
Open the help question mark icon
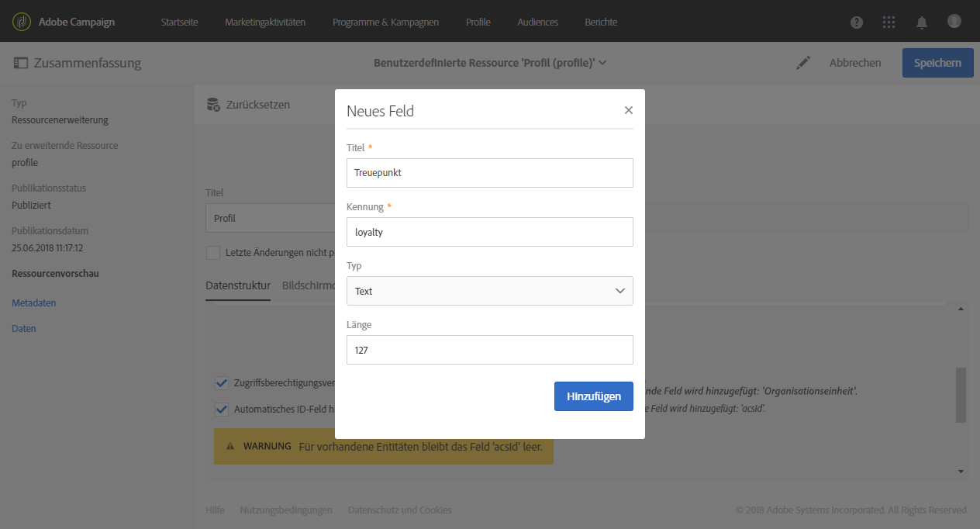[857, 22]
